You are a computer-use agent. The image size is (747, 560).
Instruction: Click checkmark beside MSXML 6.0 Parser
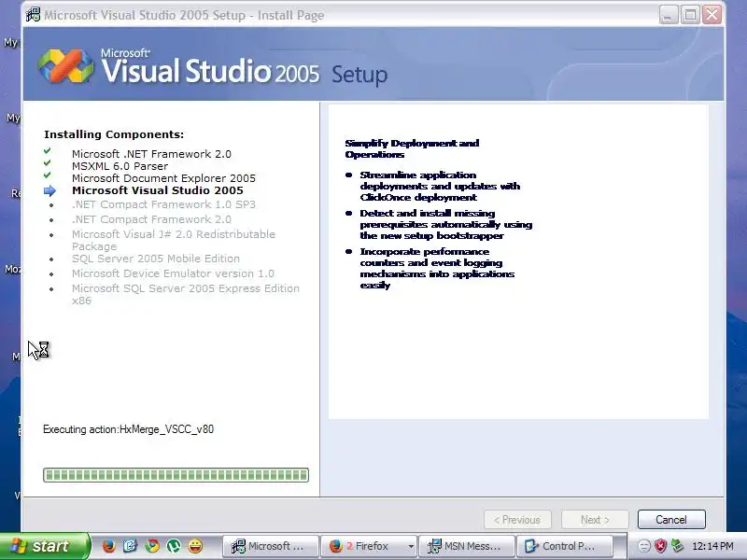[48, 162]
